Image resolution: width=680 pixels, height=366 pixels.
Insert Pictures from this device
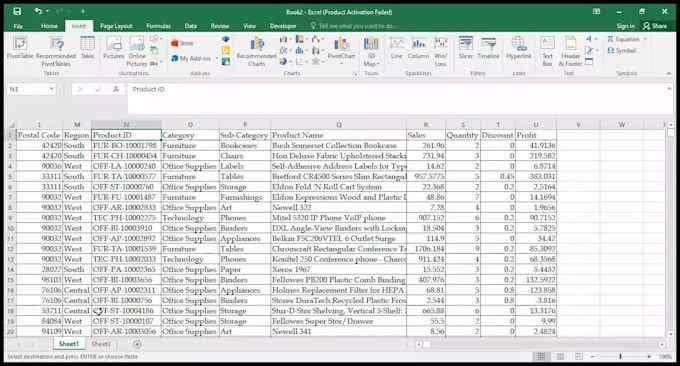[114, 48]
